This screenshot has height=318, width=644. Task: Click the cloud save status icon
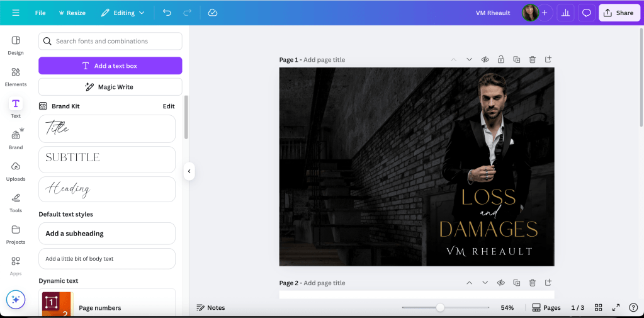(213, 13)
